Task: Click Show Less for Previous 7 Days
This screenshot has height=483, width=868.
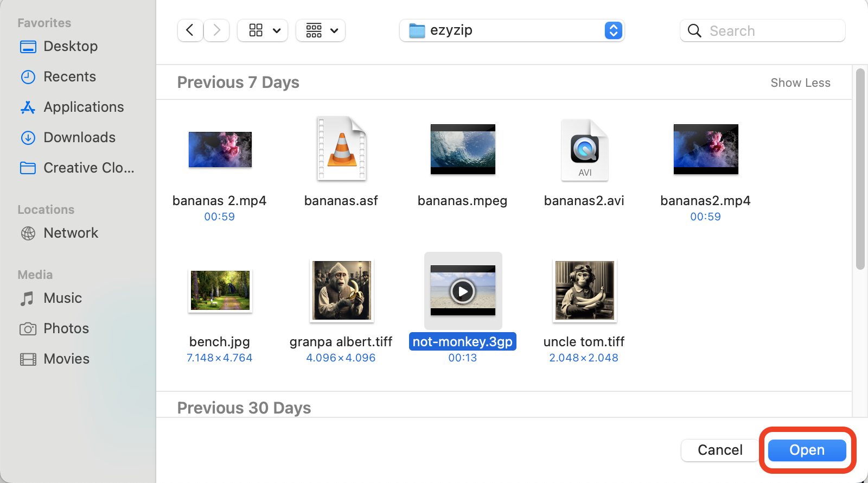Action: [x=800, y=83]
